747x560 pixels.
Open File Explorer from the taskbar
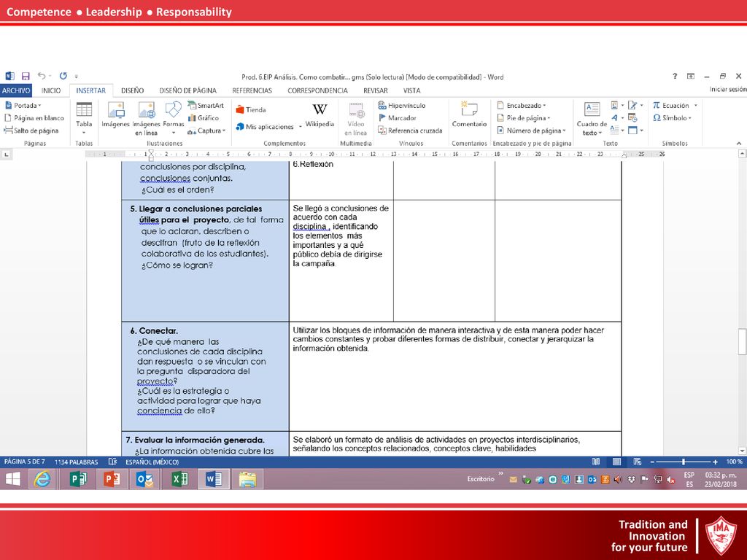coord(247,479)
